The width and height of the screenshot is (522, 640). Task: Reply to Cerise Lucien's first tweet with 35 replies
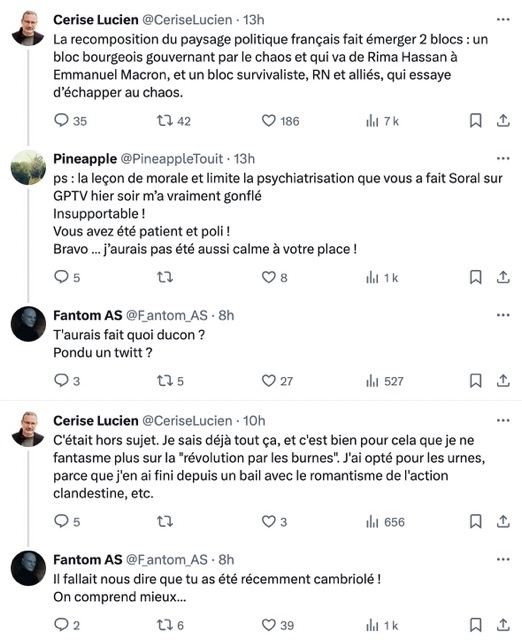pos(70,121)
